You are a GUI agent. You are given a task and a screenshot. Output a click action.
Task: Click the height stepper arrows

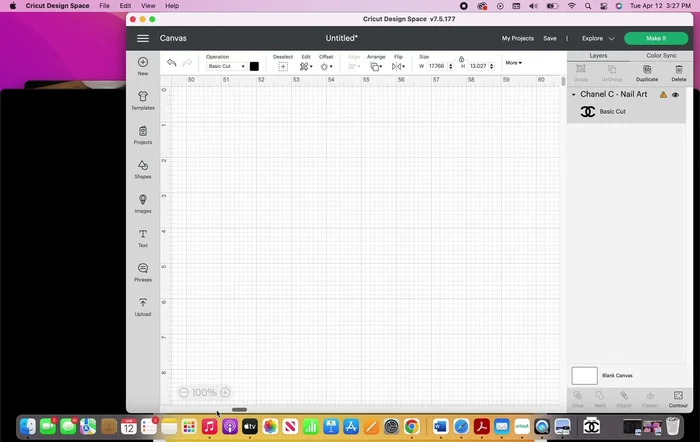492,66
